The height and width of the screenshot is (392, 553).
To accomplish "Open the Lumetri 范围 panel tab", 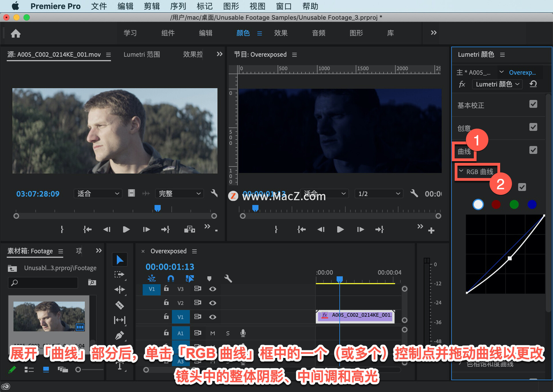I will click(142, 54).
